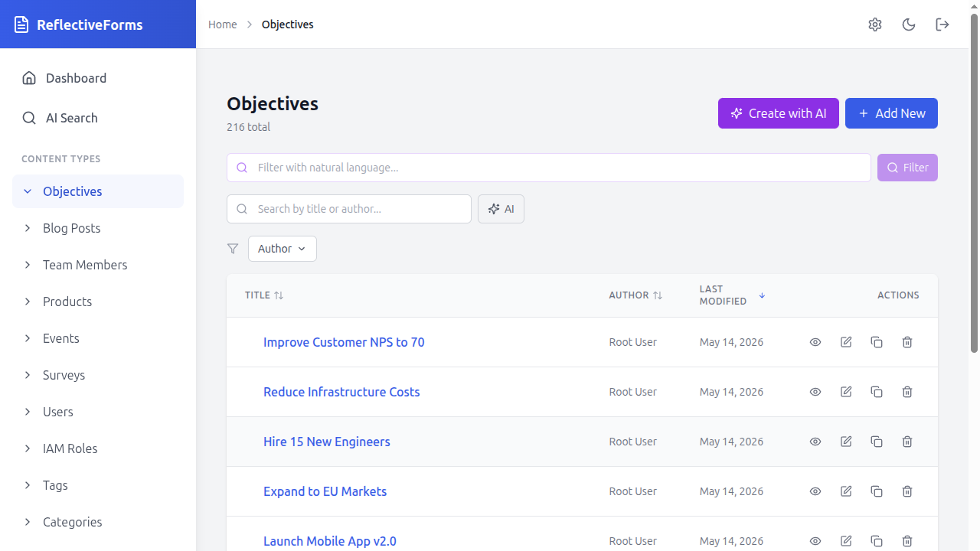Screen dimensions: 980x551
Task: Click the page vertical scrollbar
Action: (x=974, y=184)
